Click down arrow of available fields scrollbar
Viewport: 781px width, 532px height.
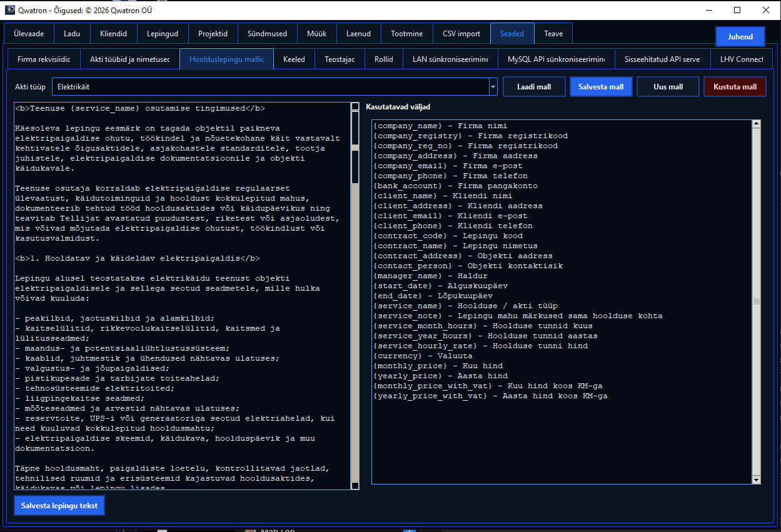click(757, 479)
